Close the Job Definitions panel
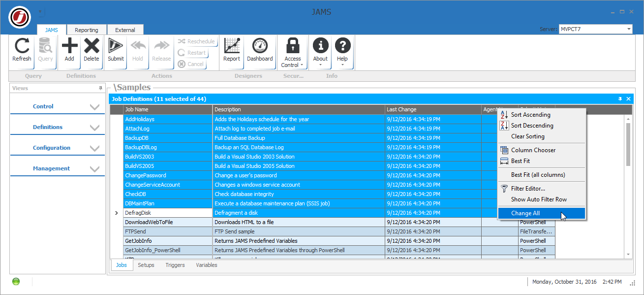The image size is (644, 295). pos(628,99)
